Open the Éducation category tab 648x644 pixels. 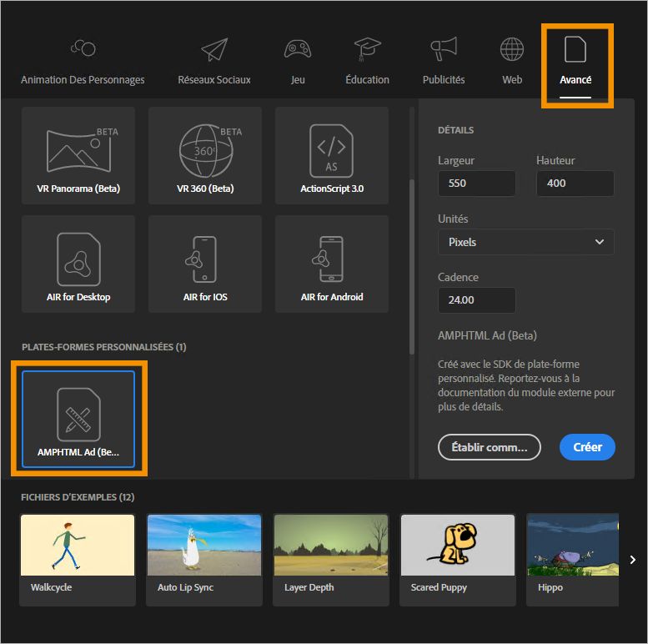[367, 62]
